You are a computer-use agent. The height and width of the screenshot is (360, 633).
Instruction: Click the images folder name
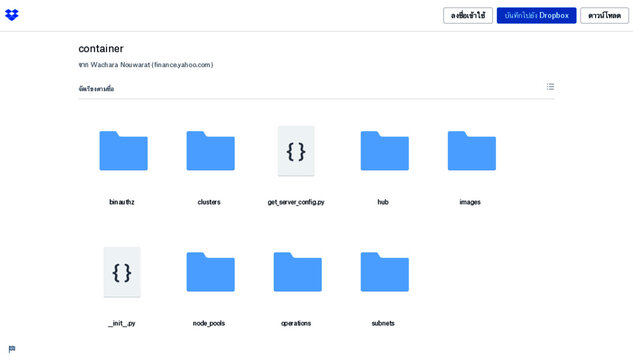tap(470, 202)
